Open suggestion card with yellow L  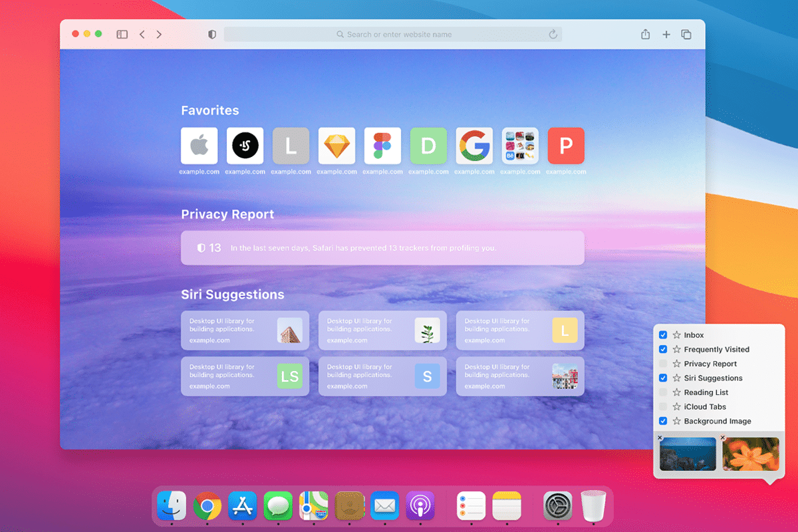(x=520, y=331)
